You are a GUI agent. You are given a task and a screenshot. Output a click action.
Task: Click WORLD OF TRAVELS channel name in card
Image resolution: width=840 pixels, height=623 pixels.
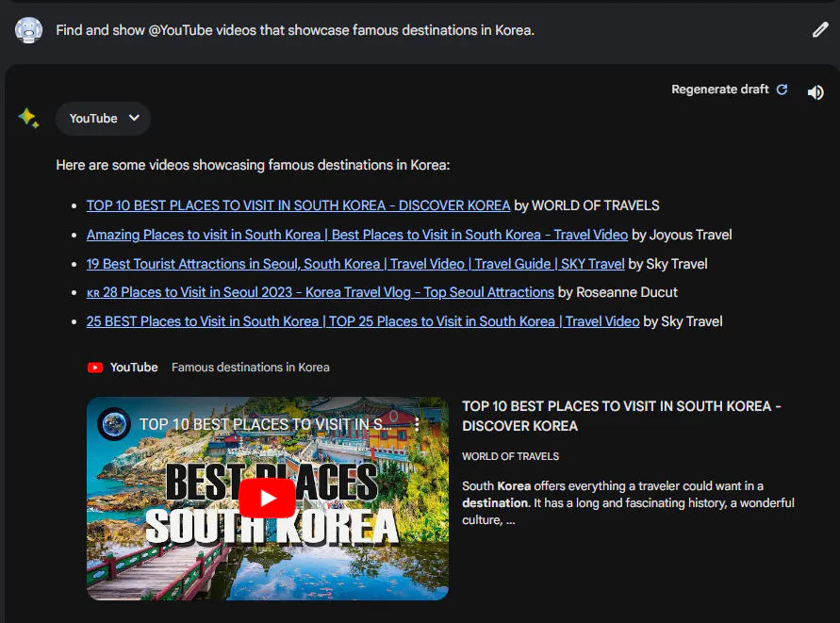tap(511, 456)
